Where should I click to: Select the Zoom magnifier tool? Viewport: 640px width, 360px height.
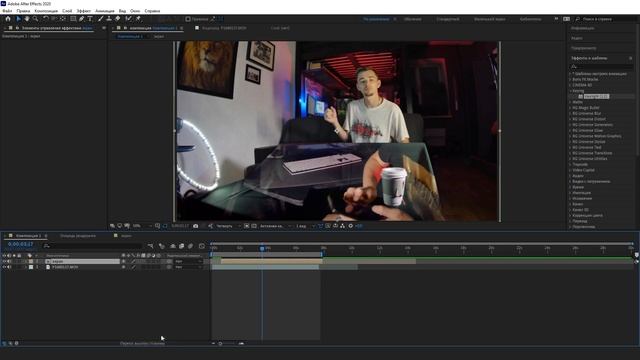coord(36,19)
